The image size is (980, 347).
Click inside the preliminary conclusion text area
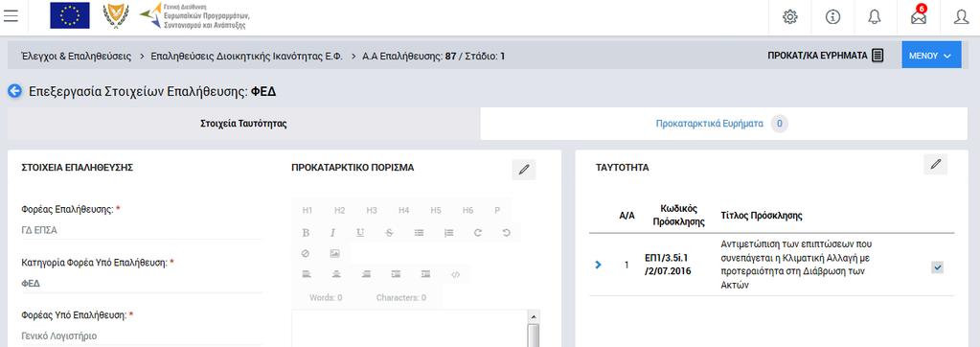pos(409,328)
